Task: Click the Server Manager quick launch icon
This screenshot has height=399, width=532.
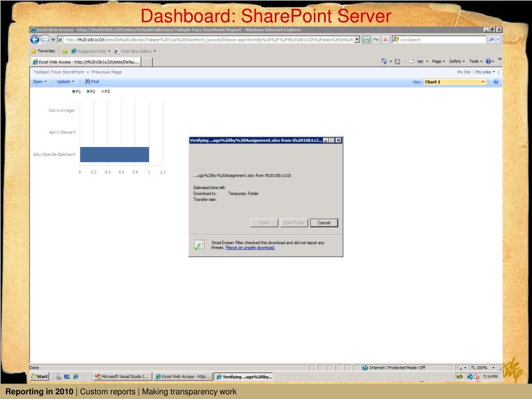Action: pyautogui.click(x=58, y=377)
